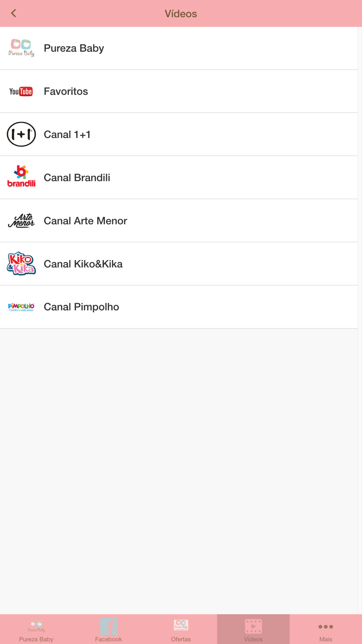This screenshot has width=362, height=644.
Task: Open the Favoritos list entry
Action: (x=179, y=91)
